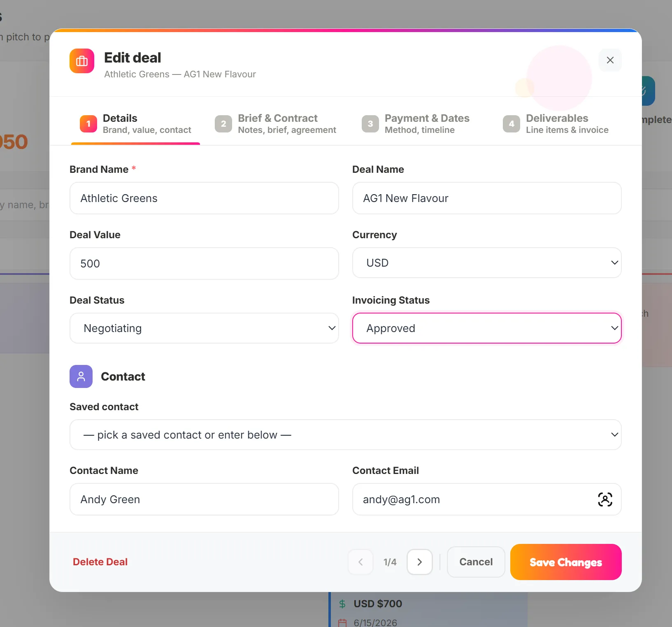This screenshot has width=672, height=627.
Task: Click the previous step arrow
Action: (360, 562)
